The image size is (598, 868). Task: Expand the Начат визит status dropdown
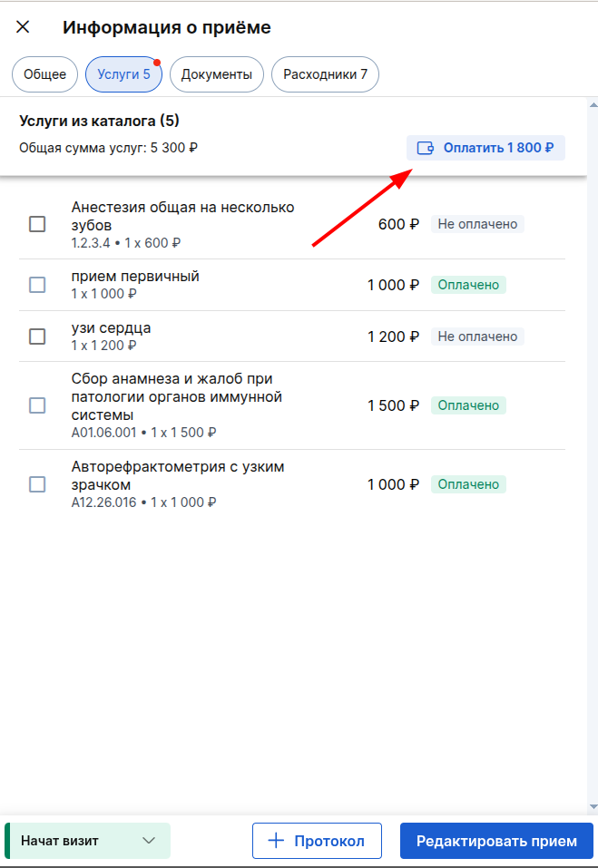[x=87, y=841]
